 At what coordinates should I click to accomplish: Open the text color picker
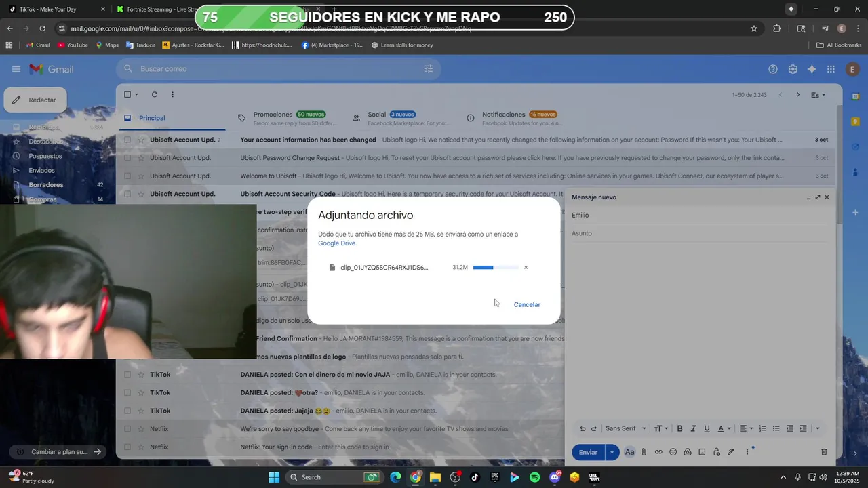(724, 428)
